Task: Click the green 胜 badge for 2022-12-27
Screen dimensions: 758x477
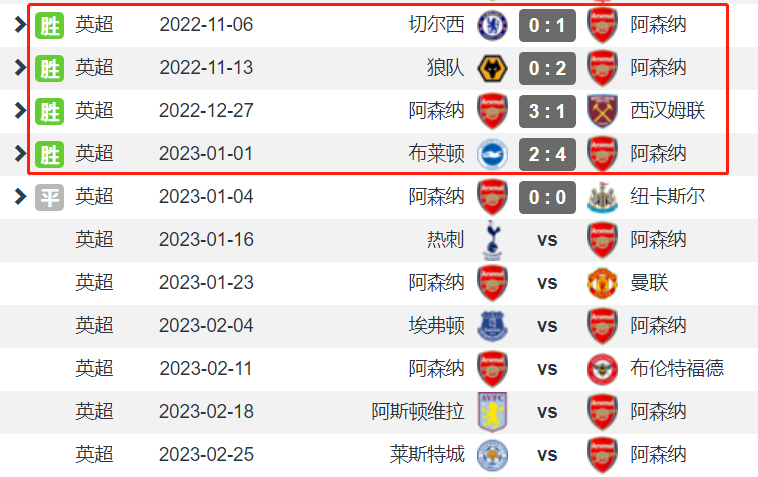Action: pyautogui.click(x=49, y=111)
